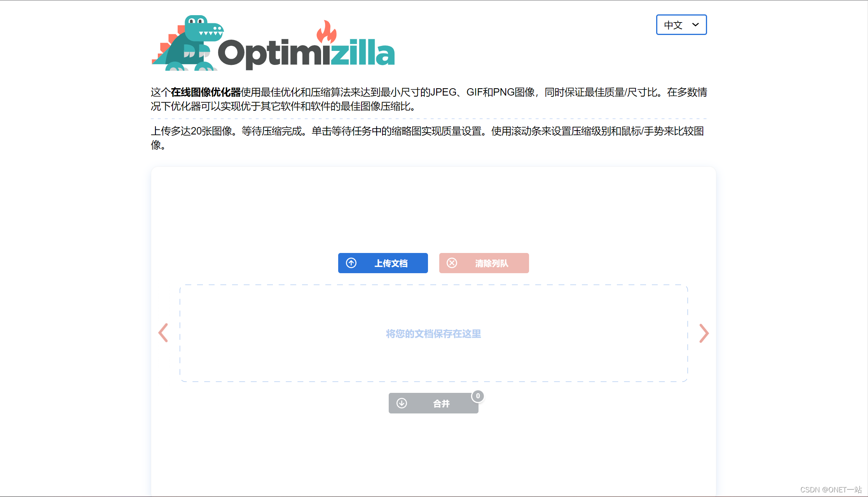Click the X circle icon on 清除列队

click(452, 263)
